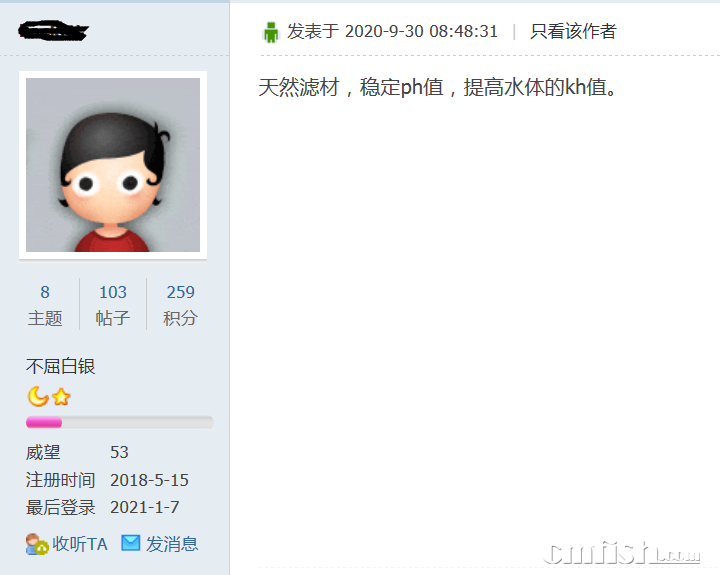Viewport: 720px width, 575px height.
Task: Open the user's cartoon avatar picture
Action: [113, 165]
